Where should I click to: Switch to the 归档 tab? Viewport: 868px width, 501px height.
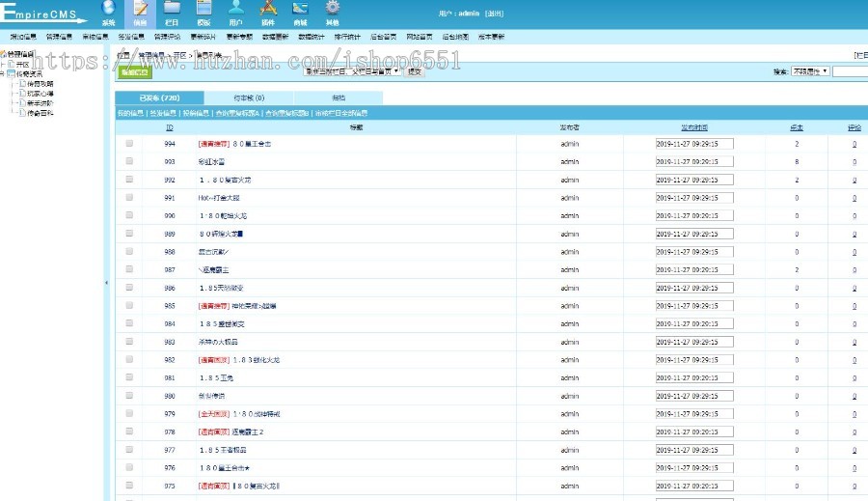click(x=339, y=97)
